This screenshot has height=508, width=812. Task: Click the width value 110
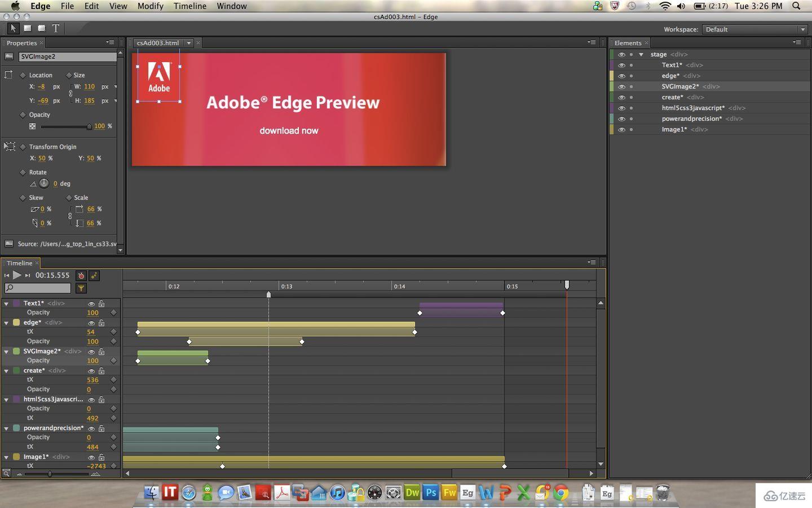(x=89, y=87)
